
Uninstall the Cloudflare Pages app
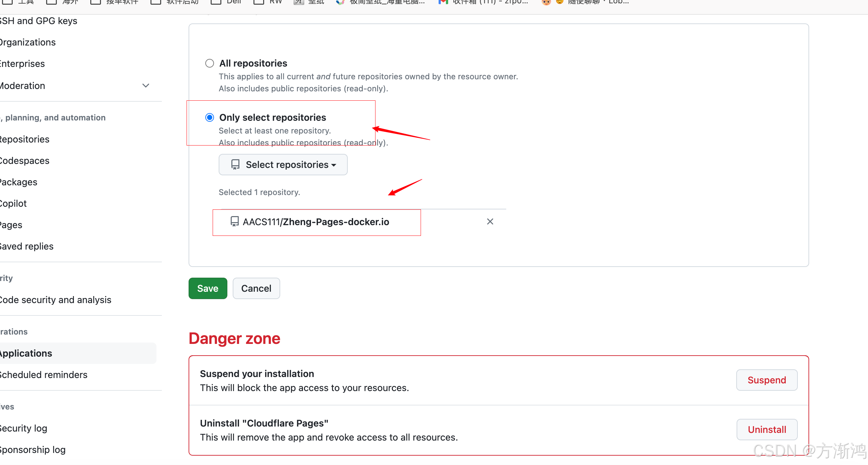[x=767, y=430]
